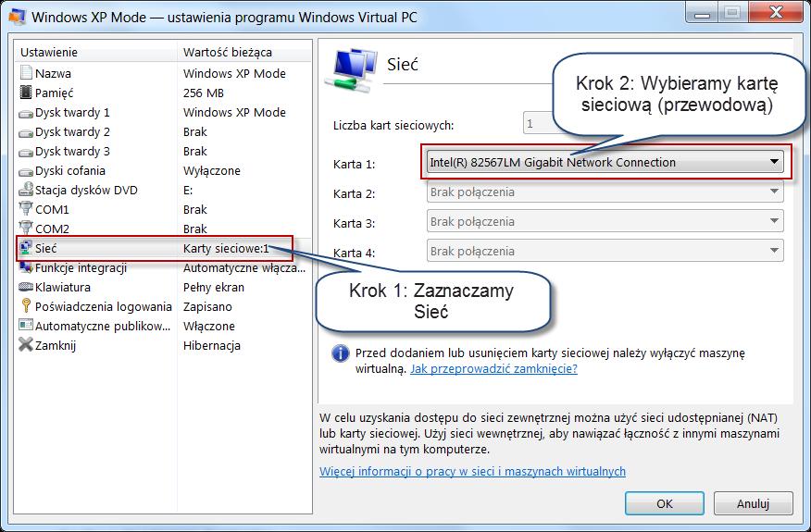Click the COM1 port icon
The height and width of the screenshot is (532, 811).
[x=26, y=209]
